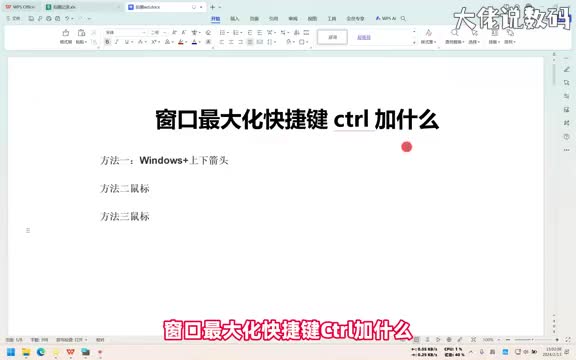This screenshot has width=576, height=360.
Task: Center-align the paragraph
Action: 231,42
